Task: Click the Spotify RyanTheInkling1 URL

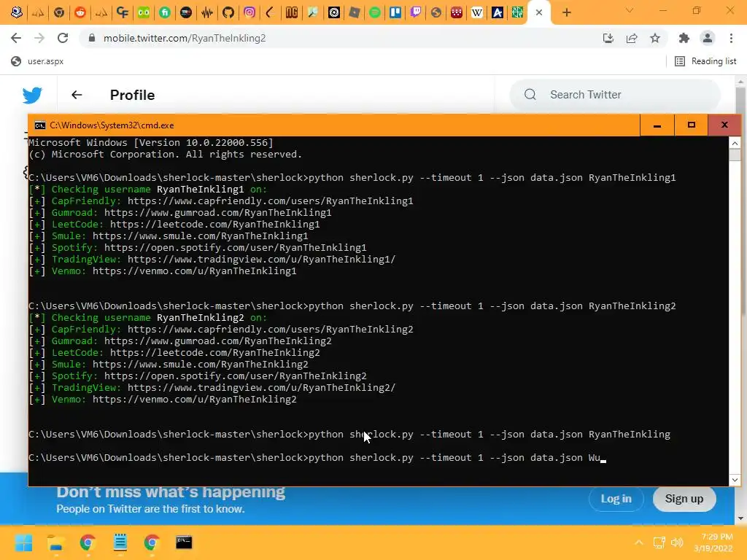Action: click(236, 248)
